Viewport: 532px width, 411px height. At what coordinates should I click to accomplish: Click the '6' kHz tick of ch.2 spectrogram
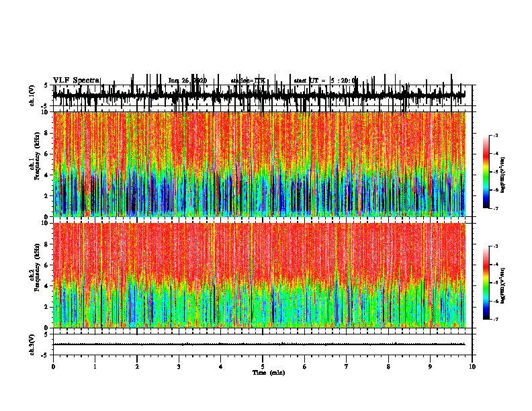[46, 265]
